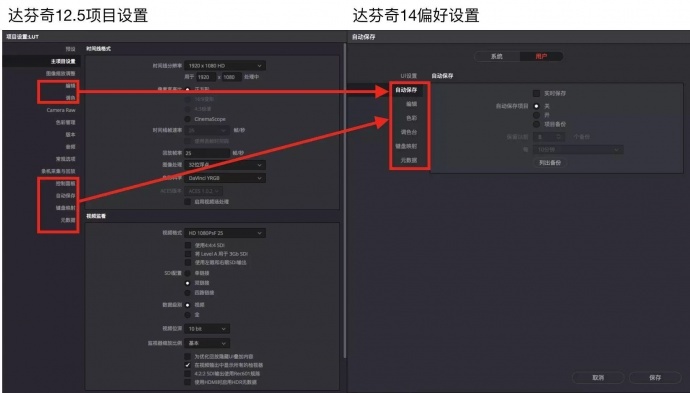The width and height of the screenshot is (690, 393).
Task: Select the 双链接 SDI configuration radio button
Action: pyautogui.click(x=188, y=283)
